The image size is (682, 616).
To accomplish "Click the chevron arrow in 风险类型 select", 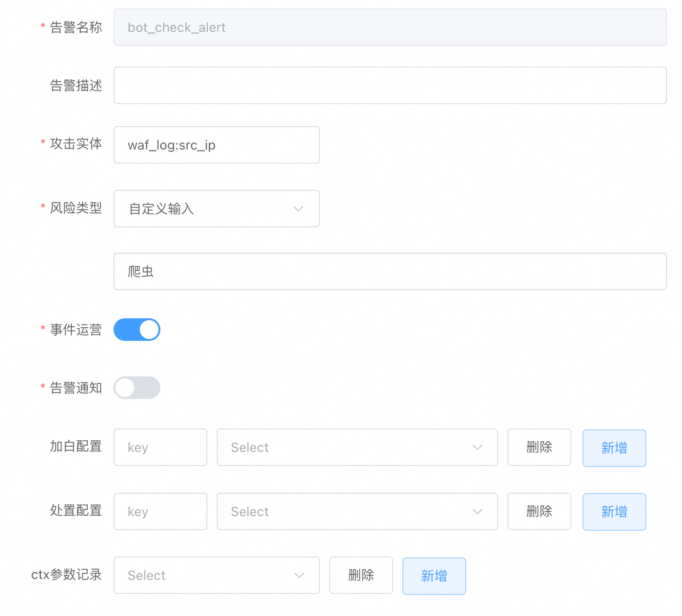I will pos(298,209).
